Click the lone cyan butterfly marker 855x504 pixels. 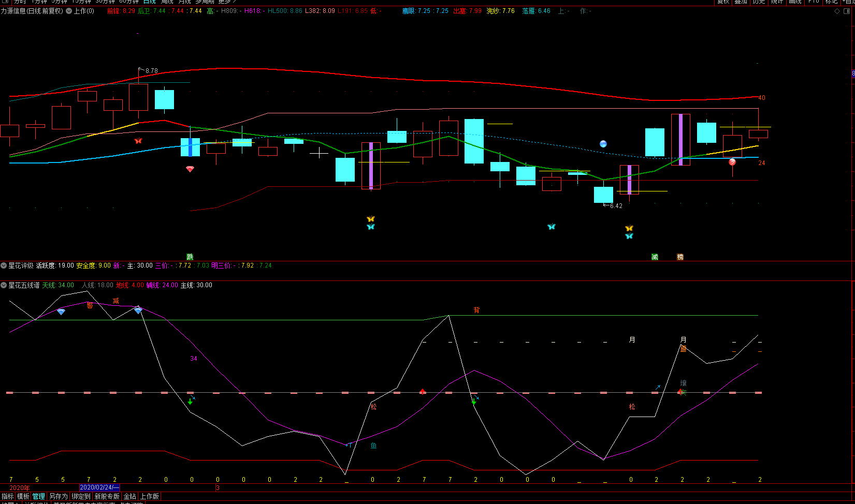point(552,227)
